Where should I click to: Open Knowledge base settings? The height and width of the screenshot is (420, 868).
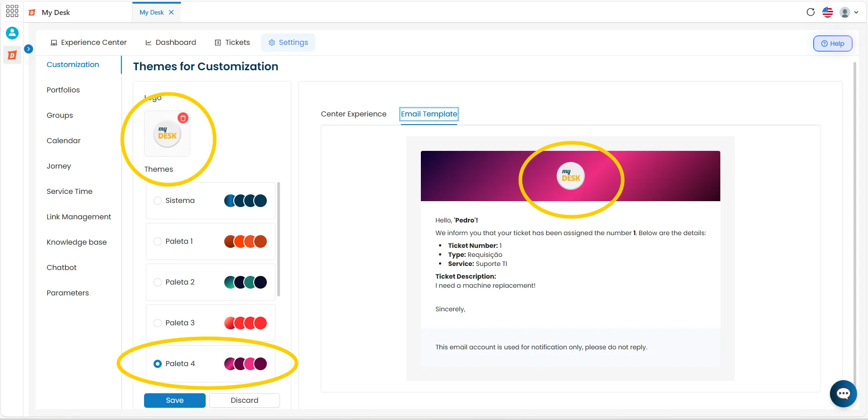[x=77, y=242]
